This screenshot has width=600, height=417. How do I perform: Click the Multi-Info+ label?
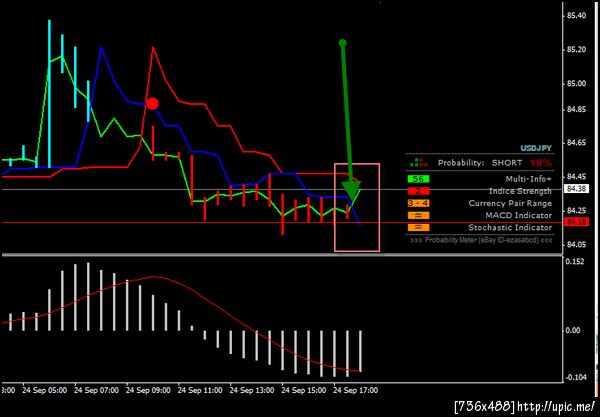(x=528, y=179)
